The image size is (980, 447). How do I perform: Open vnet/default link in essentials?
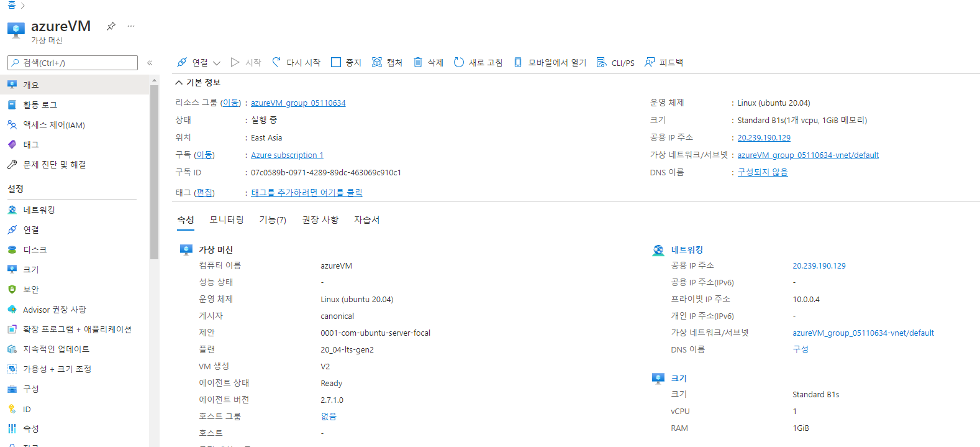click(808, 155)
